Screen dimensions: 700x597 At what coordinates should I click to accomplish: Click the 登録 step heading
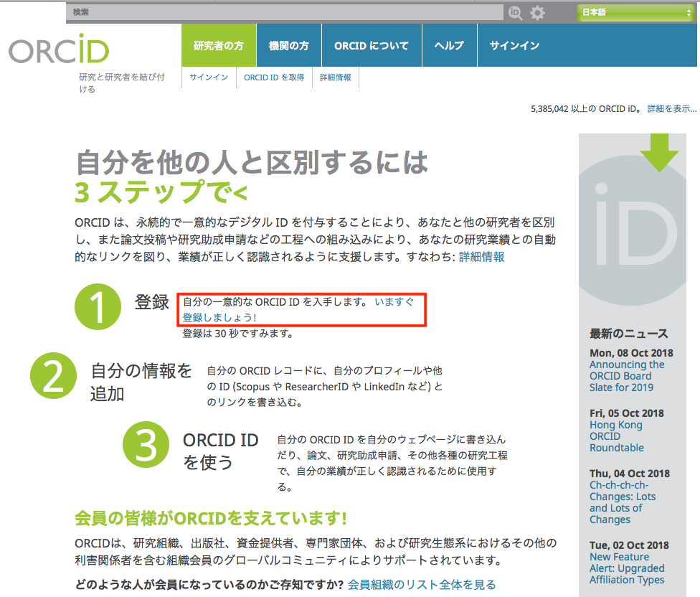pos(152,302)
